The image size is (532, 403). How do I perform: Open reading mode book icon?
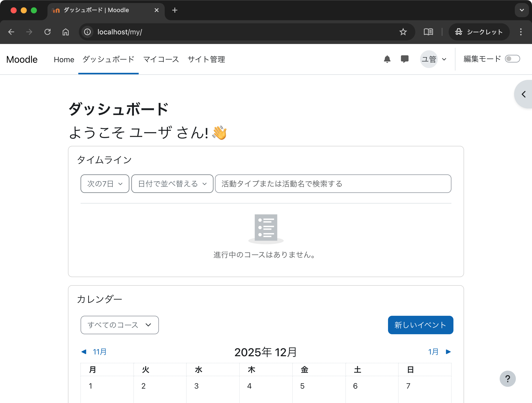tap(428, 32)
